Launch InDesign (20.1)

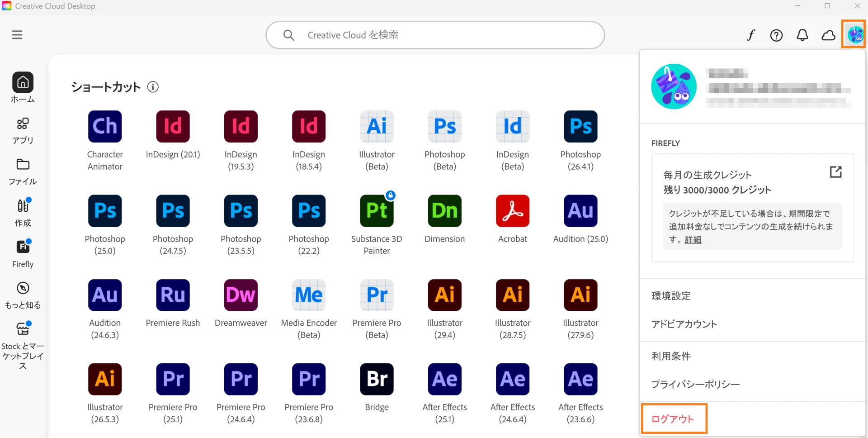[x=173, y=127]
